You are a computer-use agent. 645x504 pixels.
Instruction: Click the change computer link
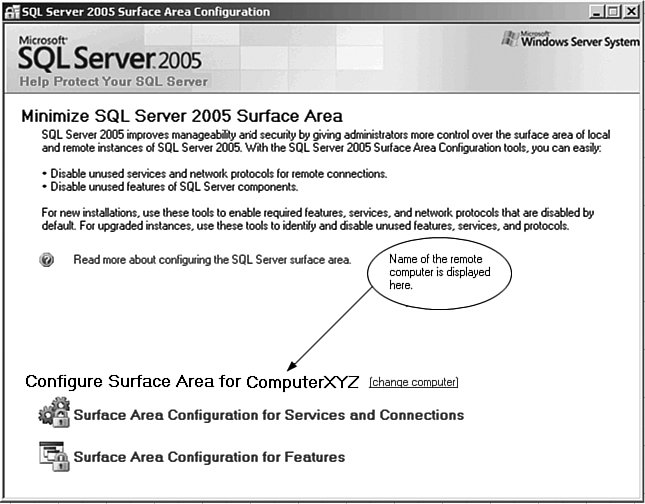tap(413, 382)
